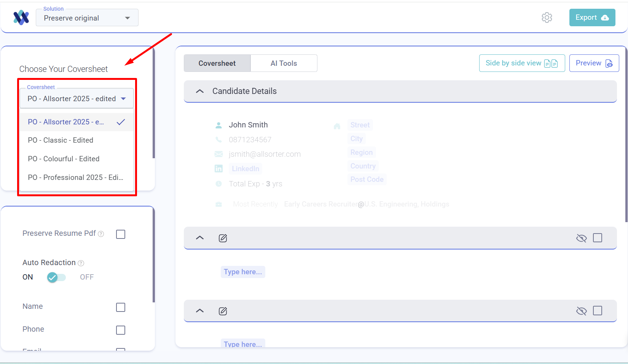Click the Export button
628x364 pixels.
pyautogui.click(x=592, y=17)
